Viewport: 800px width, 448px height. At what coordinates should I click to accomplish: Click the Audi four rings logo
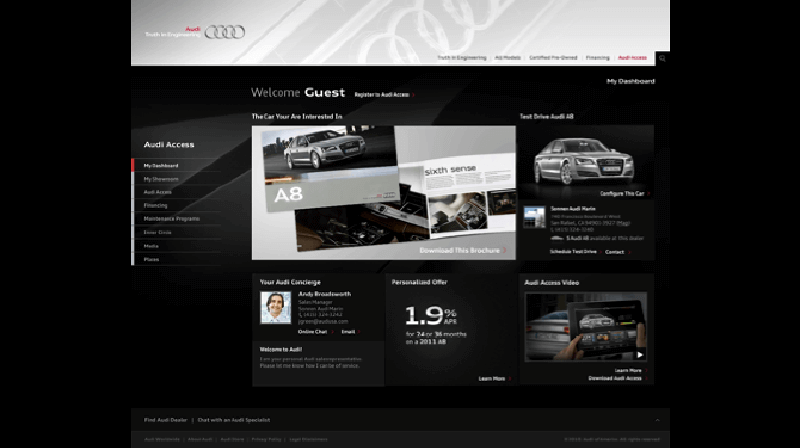tap(224, 32)
